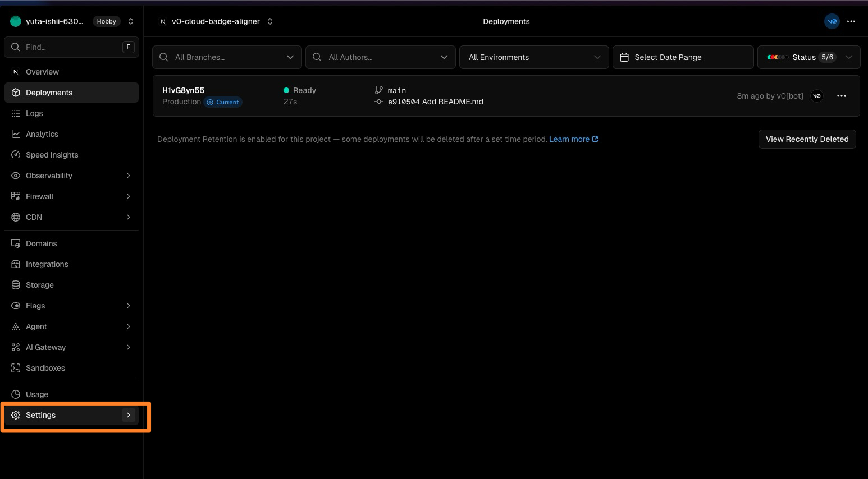
Task: Open Speed Insights from the sidebar
Action: [52, 155]
